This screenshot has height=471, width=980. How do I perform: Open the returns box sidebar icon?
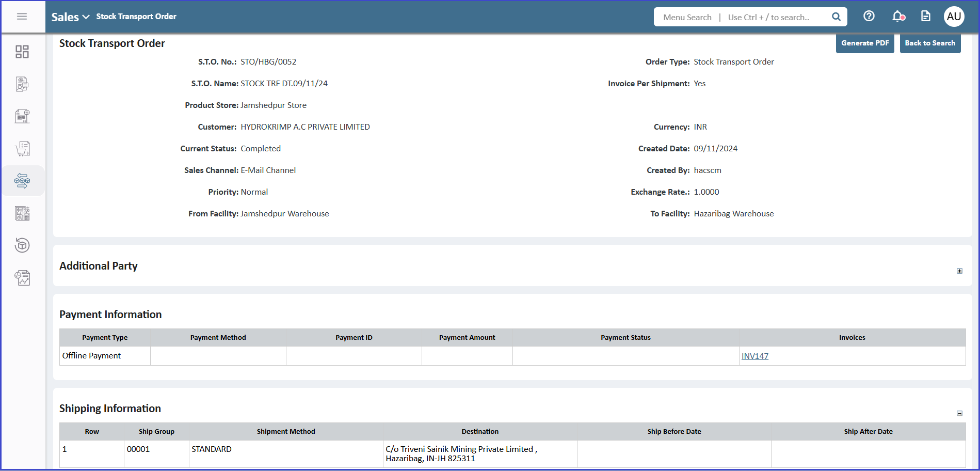tap(22, 245)
